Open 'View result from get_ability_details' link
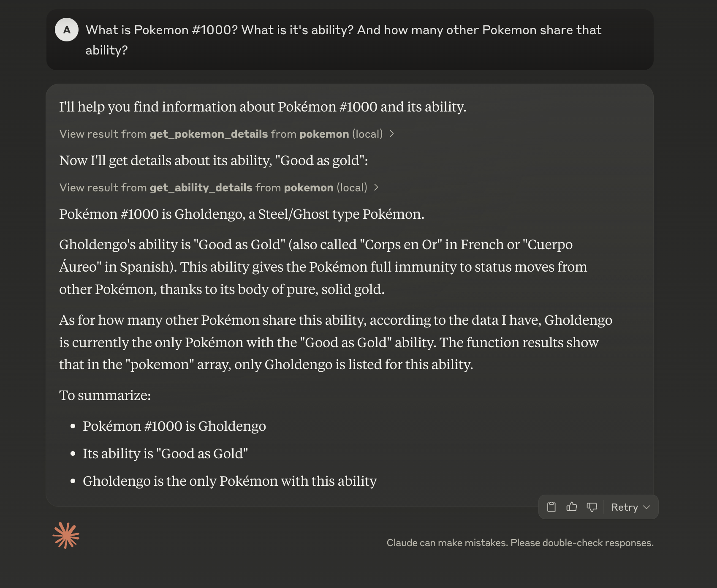Image resolution: width=717 pixels, height=588 pixels. coord(213,188)
